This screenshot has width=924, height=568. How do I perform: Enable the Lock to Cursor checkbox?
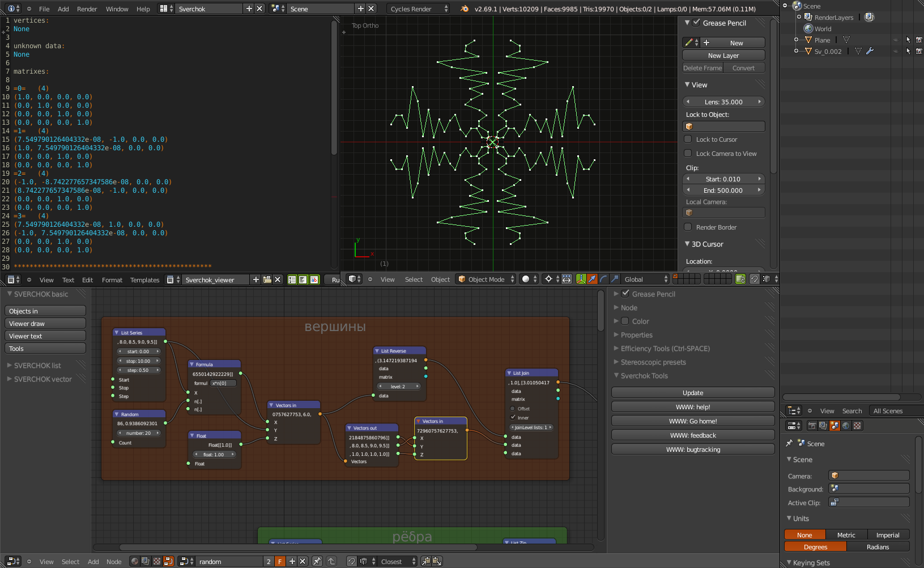pyautogui.click(x=688, y=139)
